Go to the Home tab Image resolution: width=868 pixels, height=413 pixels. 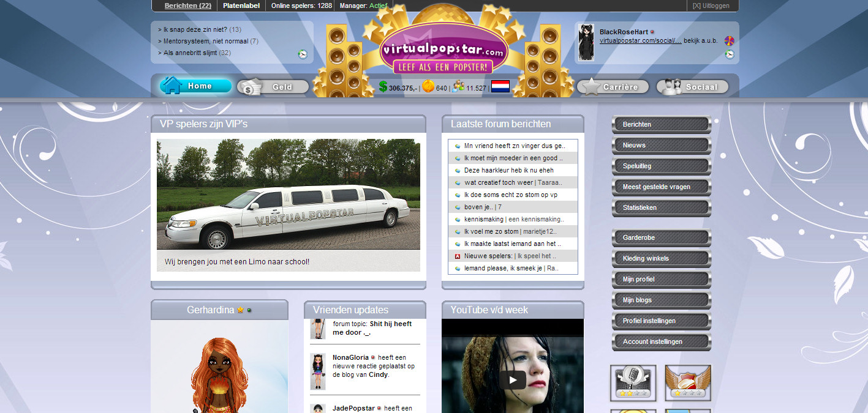pyautogui.click(x=196, y=86)
